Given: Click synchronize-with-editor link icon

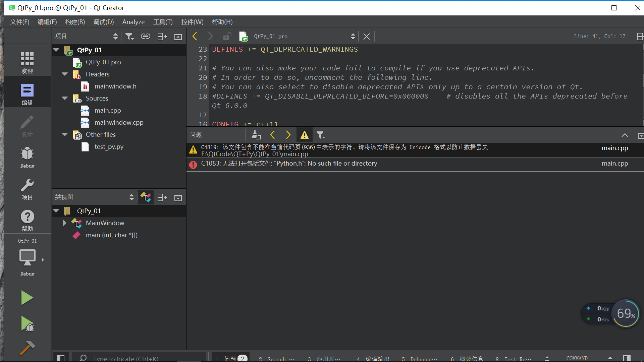Looking at the screenshot, I should [x=145, y=36].
